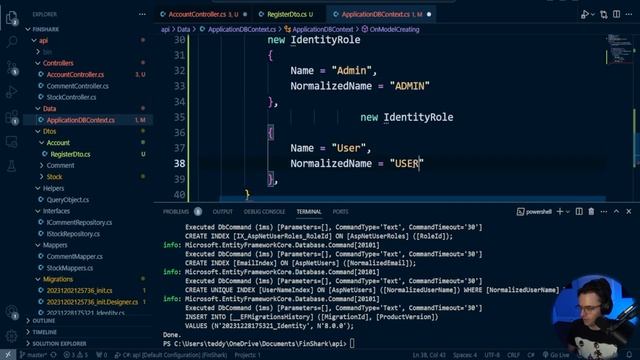Click the errors and warnings status item
The width and height of the screenshot is (640, 360).
tap(76, 355)
